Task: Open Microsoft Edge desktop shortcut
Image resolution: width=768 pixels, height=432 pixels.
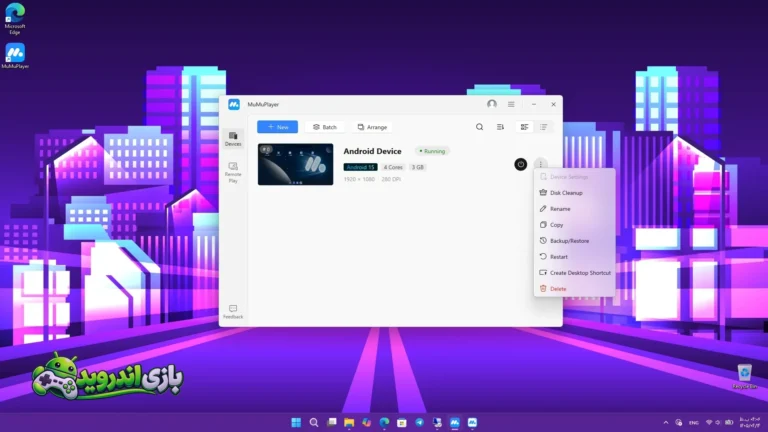Action: pyautogui.click(x=15, y=19)
